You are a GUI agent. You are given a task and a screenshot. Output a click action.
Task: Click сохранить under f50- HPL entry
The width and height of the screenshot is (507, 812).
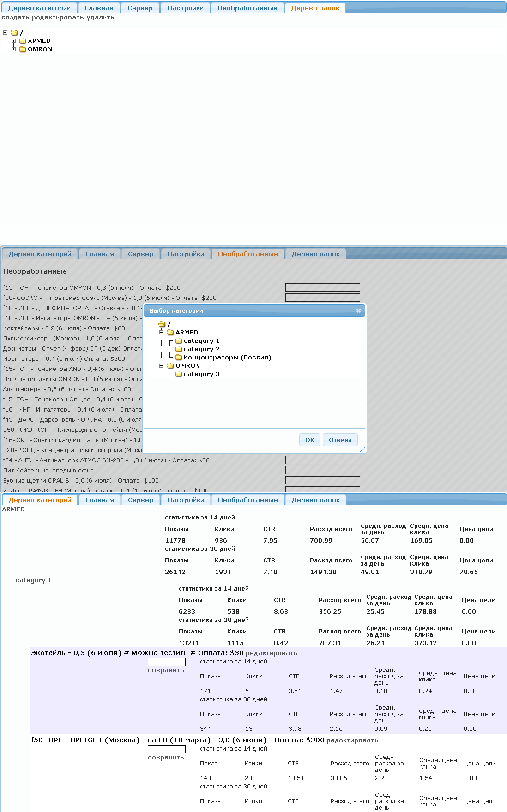click(x=166, y=758)
